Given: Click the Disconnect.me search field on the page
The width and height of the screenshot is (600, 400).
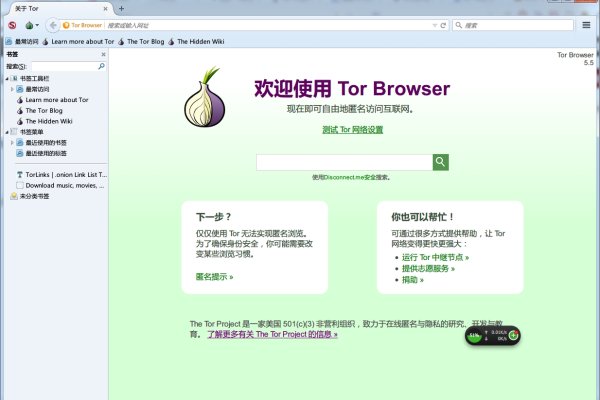Looking at the screenshot, I should pyautogui.click(x=344, y=162).
